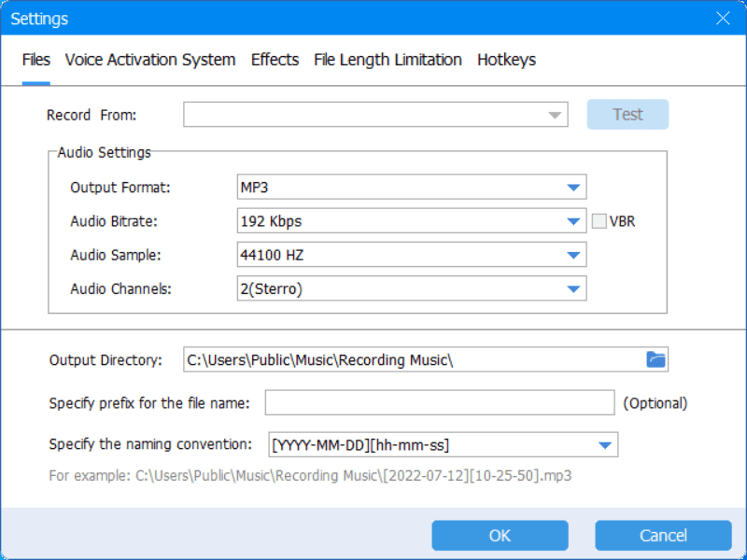The image size is (747, 560).
Task: Click the Output Directory path field
Action: 411,360
